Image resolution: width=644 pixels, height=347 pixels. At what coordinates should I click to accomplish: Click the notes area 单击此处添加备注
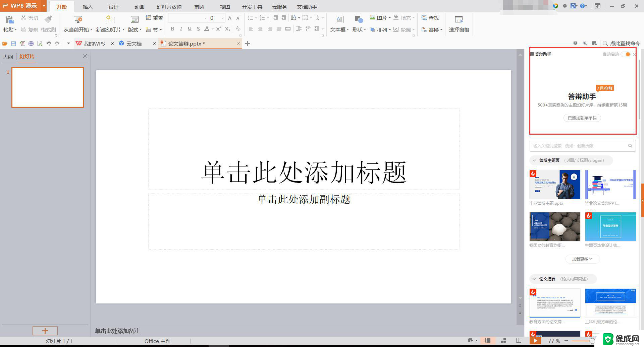pyautogui.click(x=117, y=331)
